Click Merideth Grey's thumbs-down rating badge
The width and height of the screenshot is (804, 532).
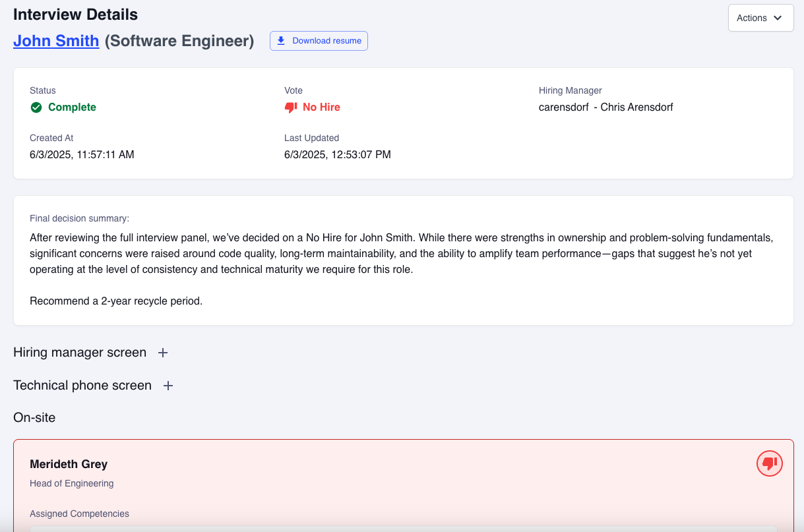(769, 463)
